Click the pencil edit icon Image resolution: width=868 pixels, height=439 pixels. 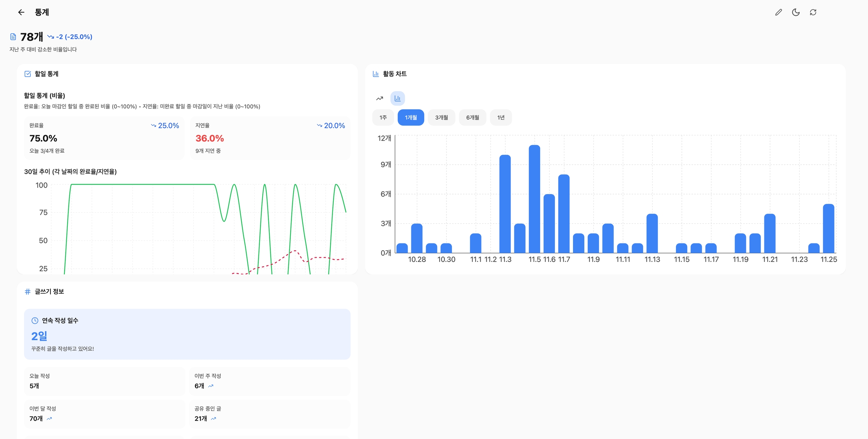(x=778, y=12)
